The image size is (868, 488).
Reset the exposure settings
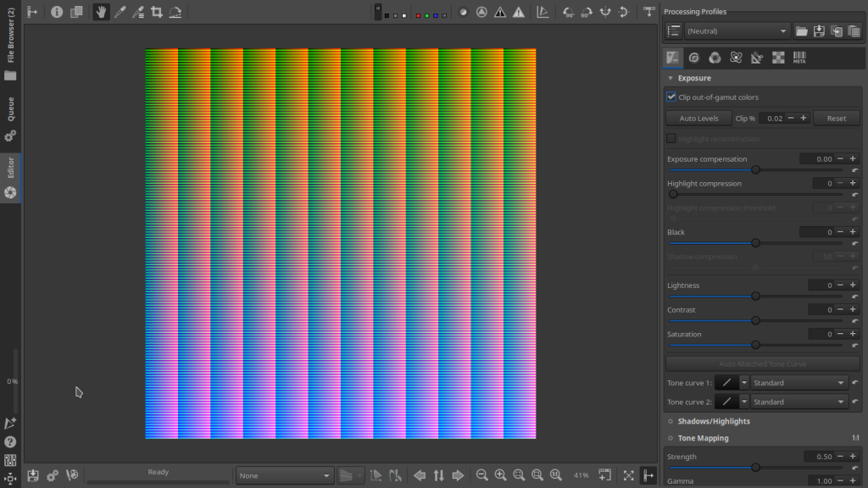click(x=837, y=119)
